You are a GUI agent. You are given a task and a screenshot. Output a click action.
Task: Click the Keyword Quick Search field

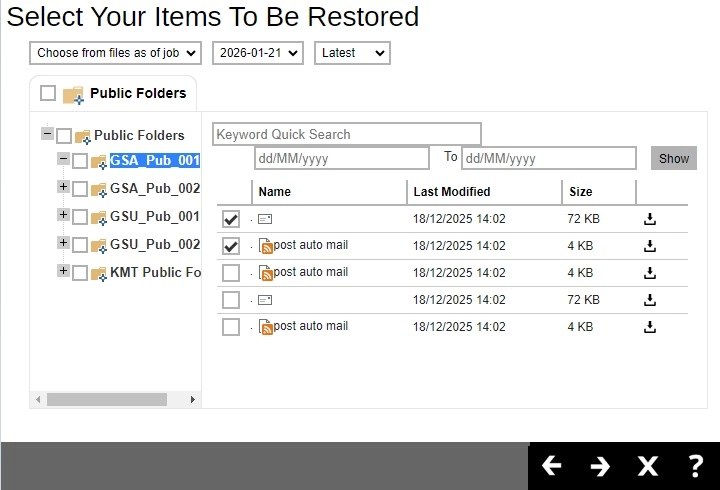[346, 134]
